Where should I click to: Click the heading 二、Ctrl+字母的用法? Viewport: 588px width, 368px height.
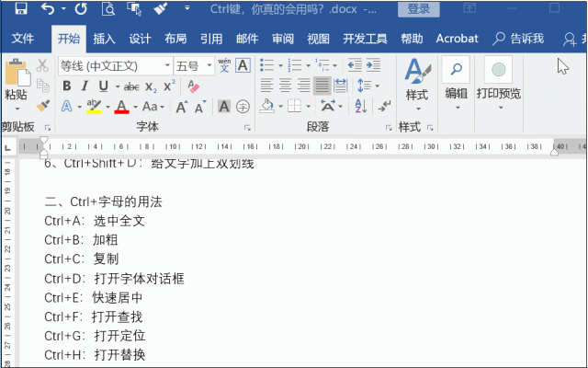click(x=103, y=201)
